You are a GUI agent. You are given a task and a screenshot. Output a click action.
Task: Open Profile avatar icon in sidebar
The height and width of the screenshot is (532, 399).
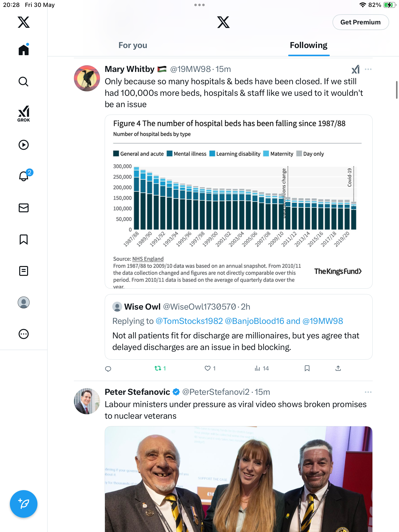(x=24, y=302)
